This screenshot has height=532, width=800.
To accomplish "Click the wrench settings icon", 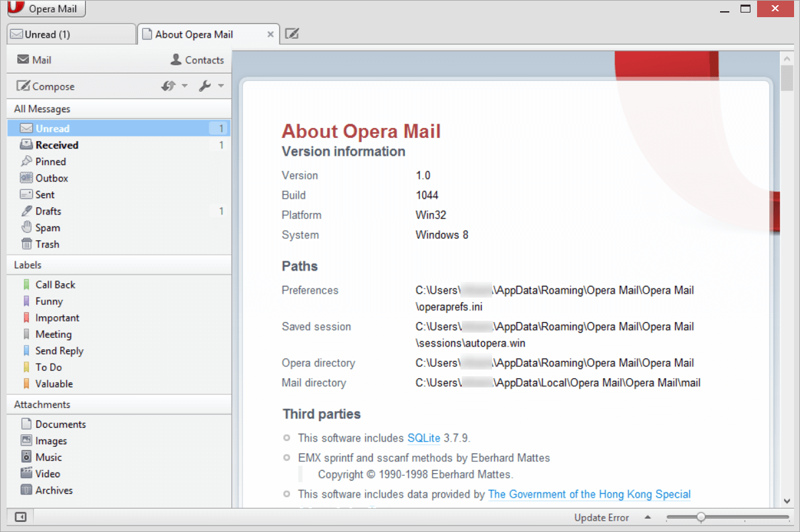I will [x=205, y=86].
